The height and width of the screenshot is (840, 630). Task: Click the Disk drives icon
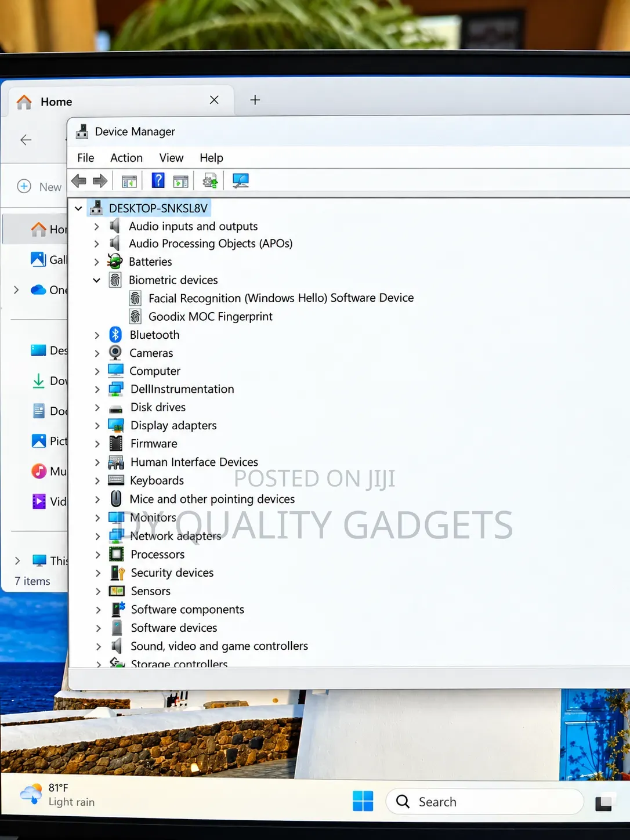(116, 408)
